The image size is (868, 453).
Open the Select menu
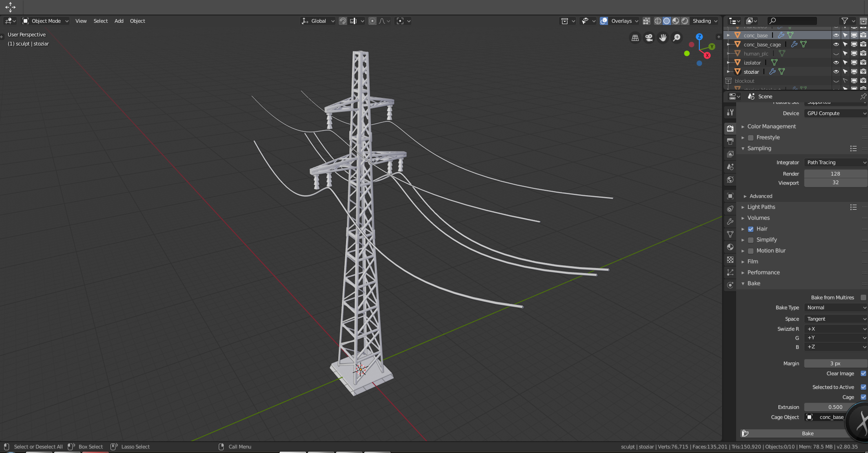point(100,21)
